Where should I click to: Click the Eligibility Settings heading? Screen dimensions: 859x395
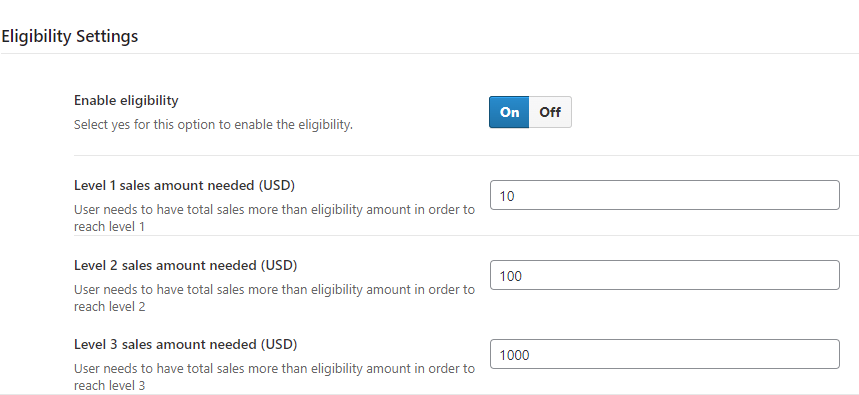pyautogui.click(x=69, y=37)
